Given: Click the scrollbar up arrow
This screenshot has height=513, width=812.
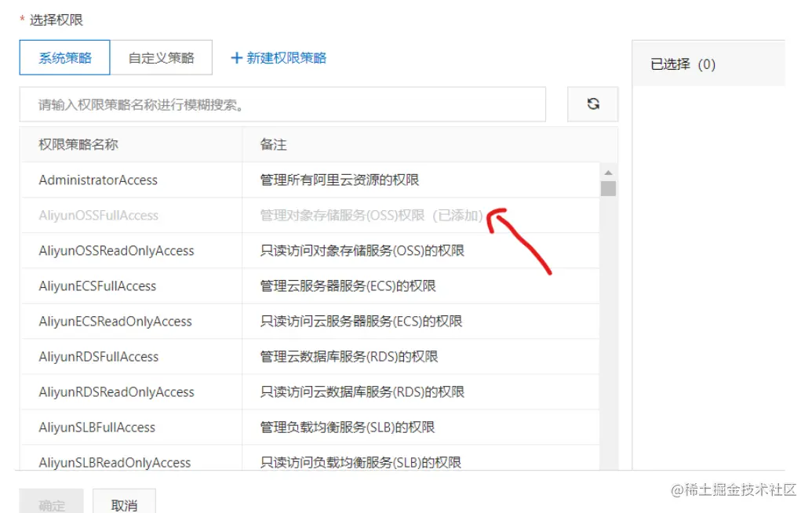Looking at the screenshot, I should [x=609, y=173].
